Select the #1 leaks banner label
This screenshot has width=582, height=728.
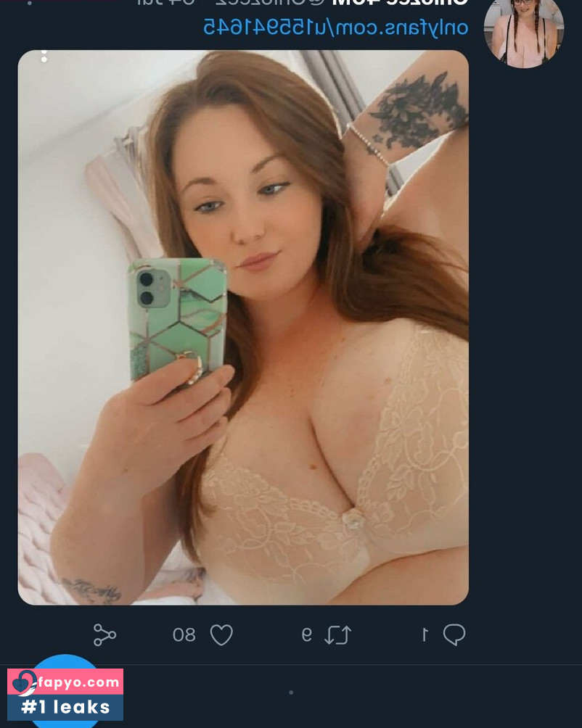click(x=65, y=707)
